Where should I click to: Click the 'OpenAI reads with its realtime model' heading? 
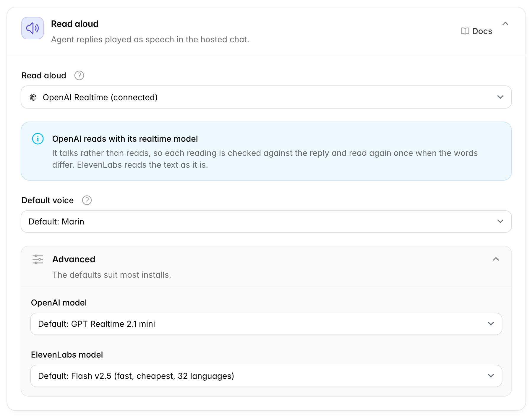point(125,139)
